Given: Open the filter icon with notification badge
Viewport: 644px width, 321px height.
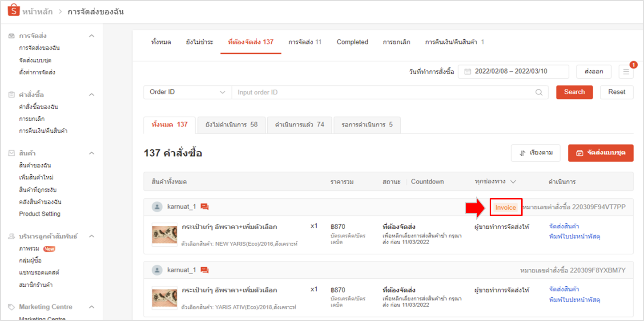Looking at the screenshot, I should [626, 71].
